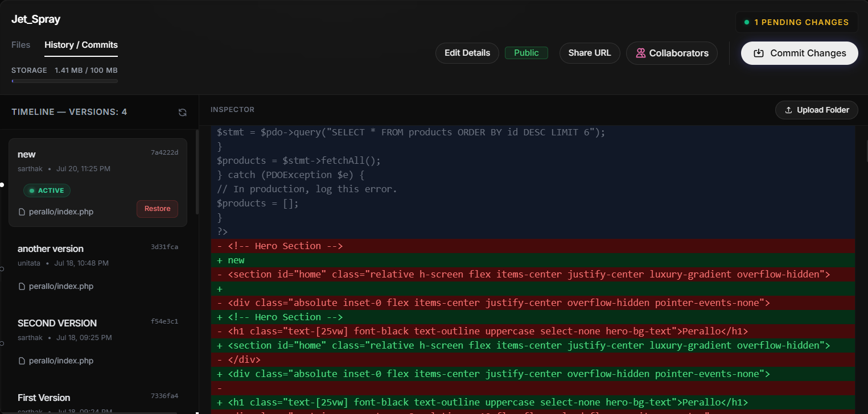Select the 'First Version' commit
This screenshot has height=414, width=868.
98,399
